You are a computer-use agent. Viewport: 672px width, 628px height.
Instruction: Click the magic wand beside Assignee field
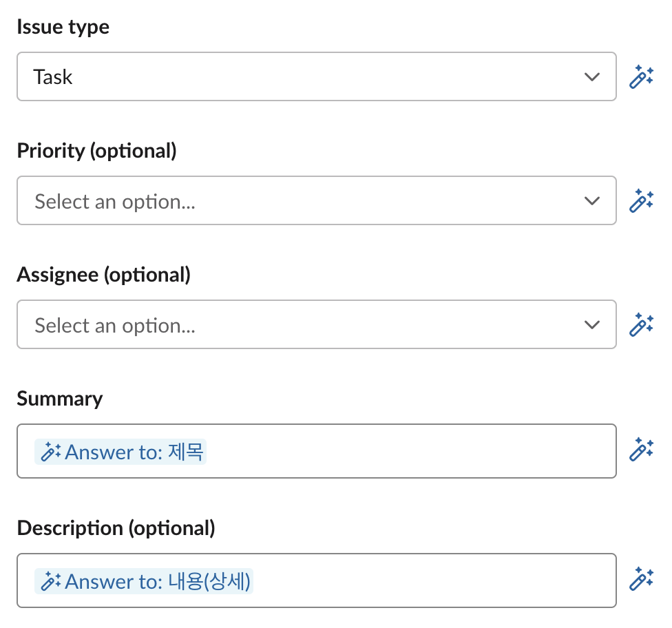coord(641,324)
